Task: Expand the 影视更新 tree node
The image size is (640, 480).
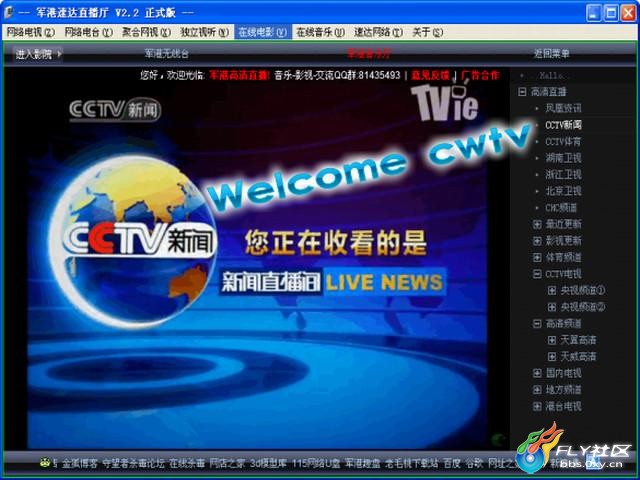Action: [537, 241]
